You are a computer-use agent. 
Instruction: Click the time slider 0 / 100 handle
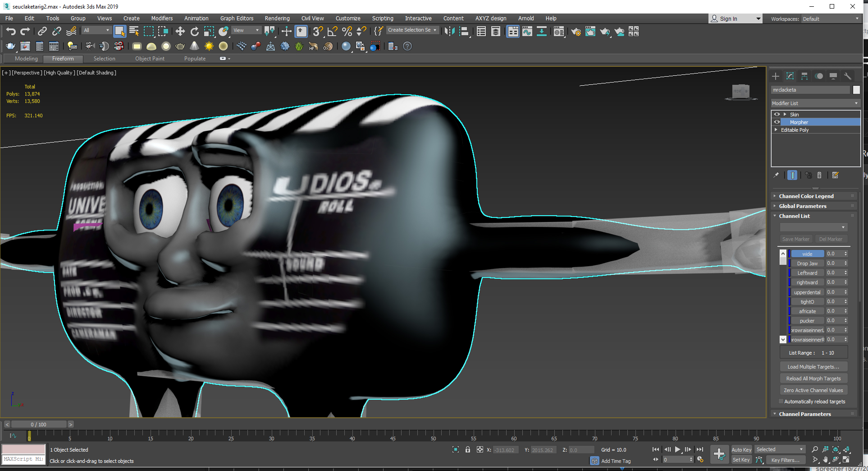coord(38,425)
